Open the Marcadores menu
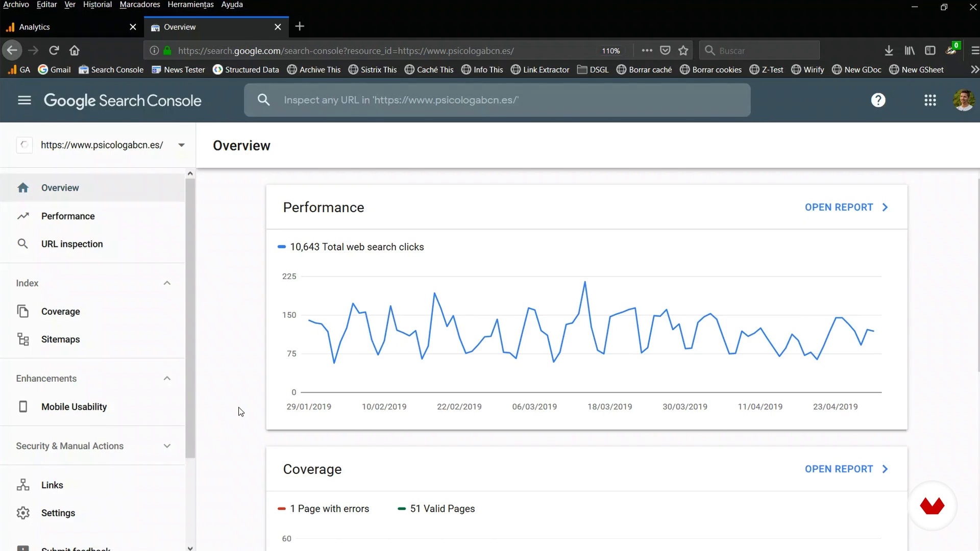 pos(140,5)
